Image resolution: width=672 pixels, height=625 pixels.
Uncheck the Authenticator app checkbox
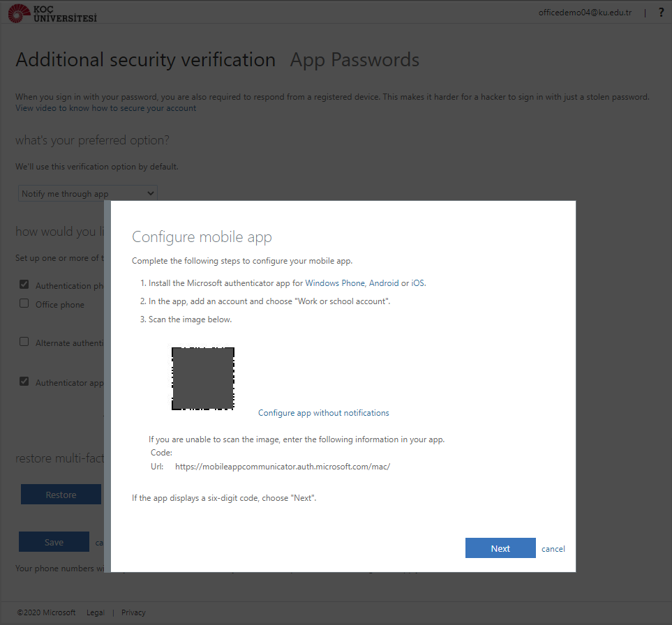click(24, 382)
